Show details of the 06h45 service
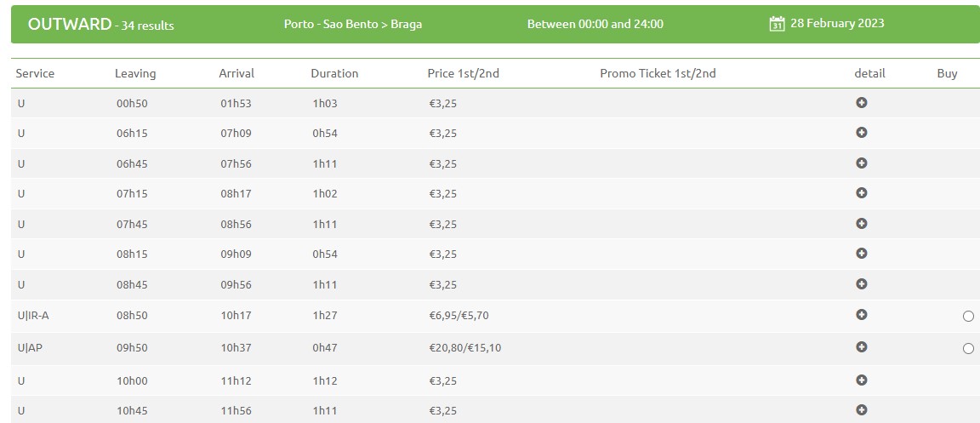The image size is (980, 423). tap(861, 163)
